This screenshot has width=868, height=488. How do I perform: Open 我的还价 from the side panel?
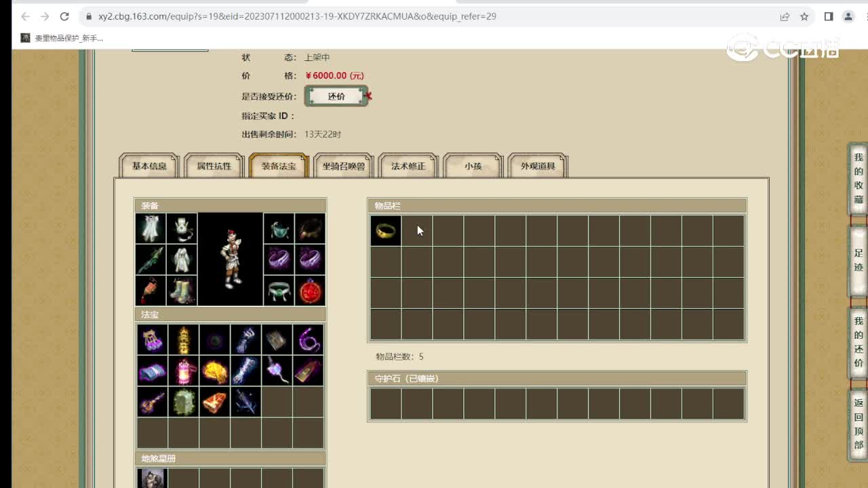[859, 342]
